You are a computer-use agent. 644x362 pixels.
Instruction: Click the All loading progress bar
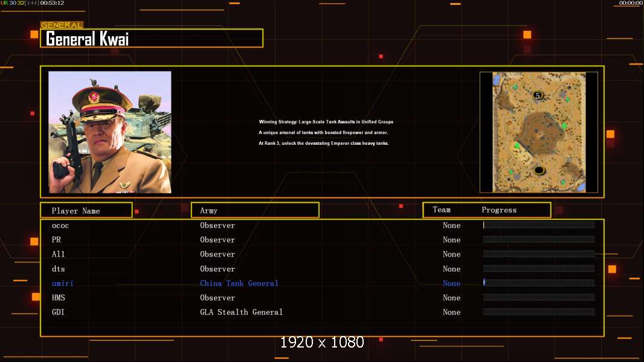pos(539,254)
